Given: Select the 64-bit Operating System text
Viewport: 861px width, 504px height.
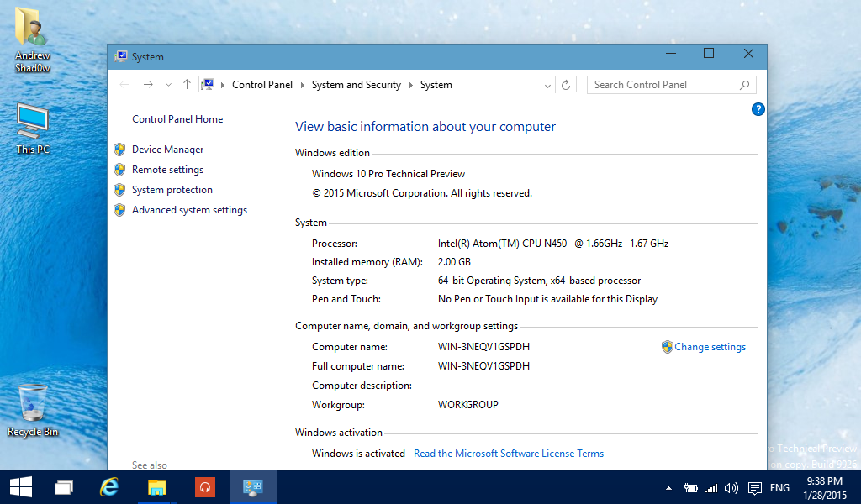Looking at the screenshot, I should (539, 281).
